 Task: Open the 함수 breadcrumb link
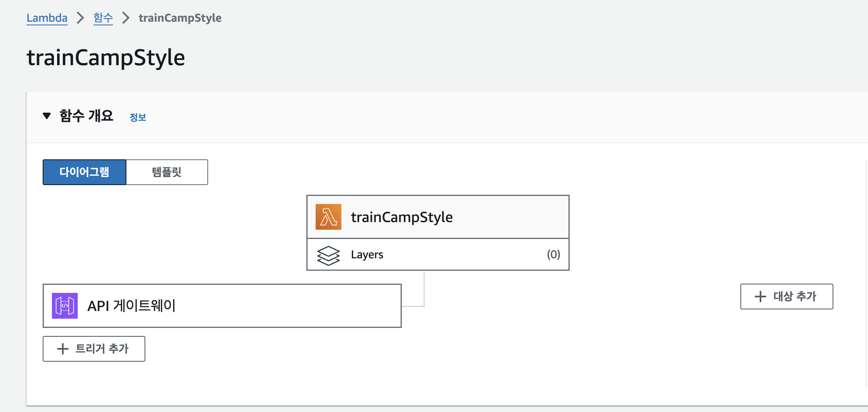point(103,18)
